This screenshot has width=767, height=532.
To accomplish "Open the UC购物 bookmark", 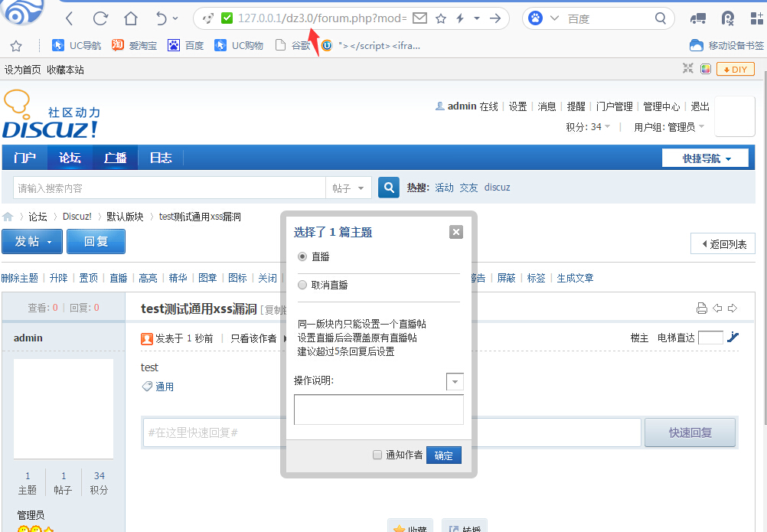I will (x=239, y=45).
